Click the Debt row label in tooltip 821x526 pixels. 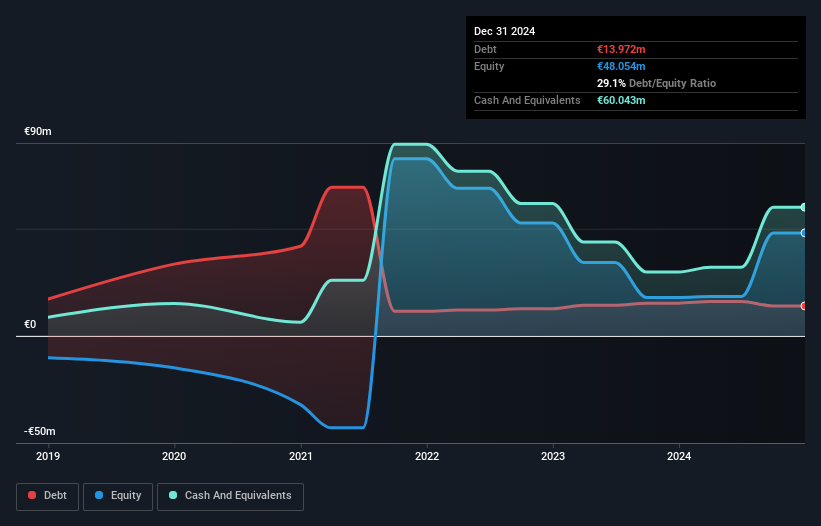point(485,49)
